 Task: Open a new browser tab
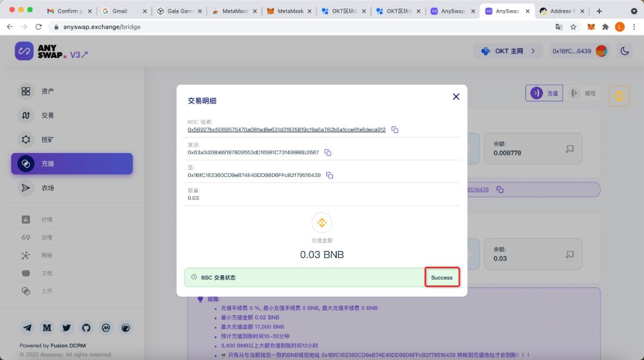pos(599,11)
